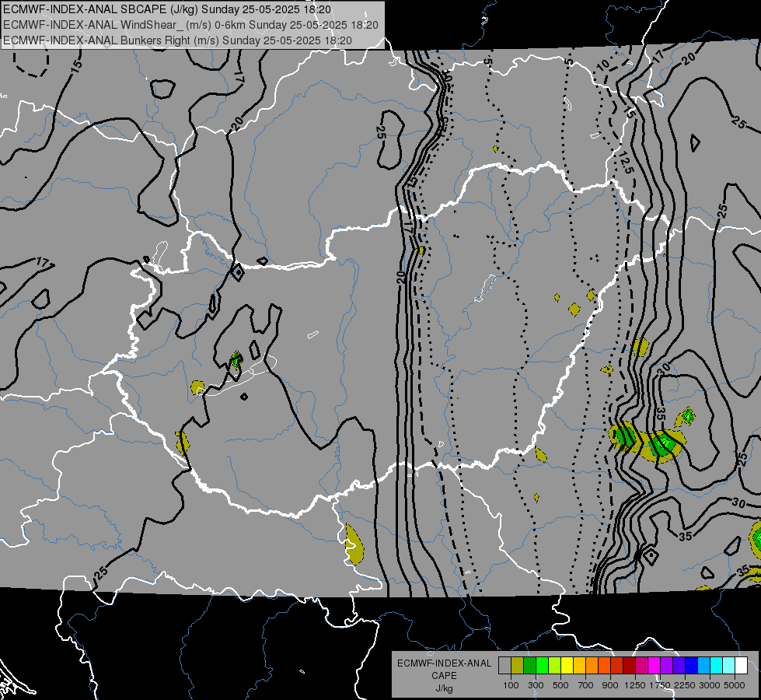Screen dimensions: 761x700
Task: Click the legend value 500
Action: coord(560,685)
